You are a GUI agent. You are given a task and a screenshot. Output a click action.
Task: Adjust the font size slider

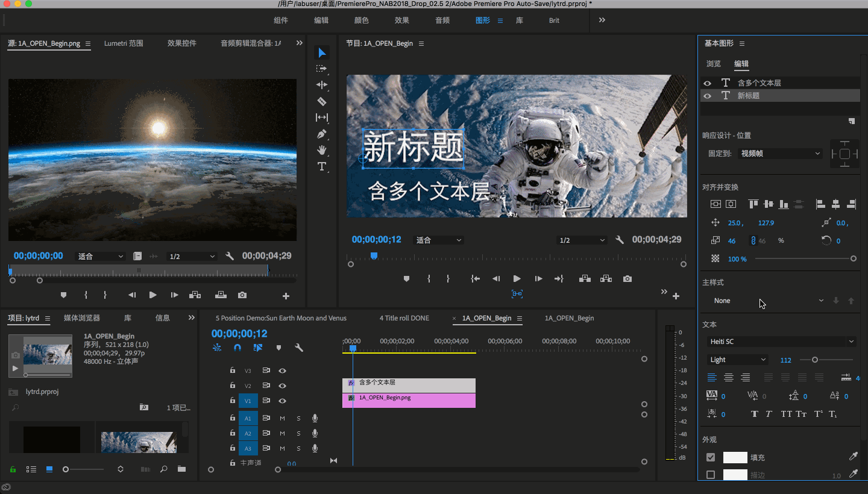click(x=815, y=360)
